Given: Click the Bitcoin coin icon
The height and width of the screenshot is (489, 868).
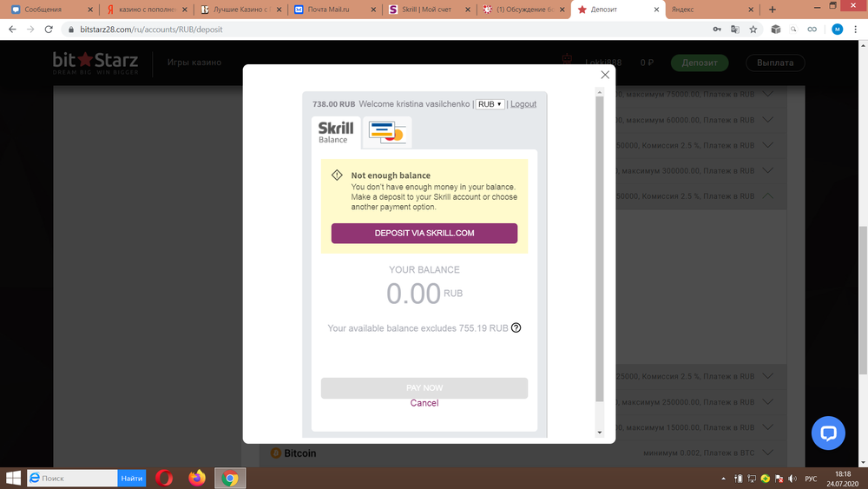Looking at the screenshot, I should [x=276, y=453].
